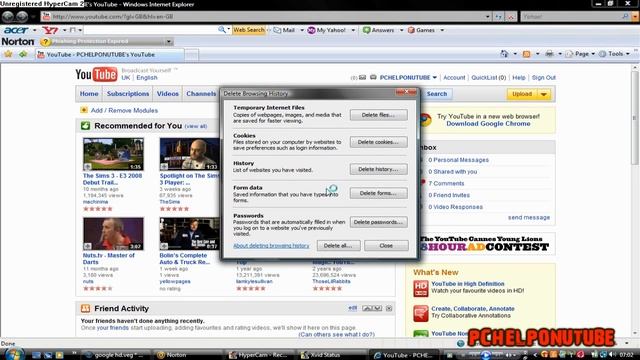This screenshot has height=360, width=640.
Task: Open a new blank browser tab
Action: click(x=191, y=55)
